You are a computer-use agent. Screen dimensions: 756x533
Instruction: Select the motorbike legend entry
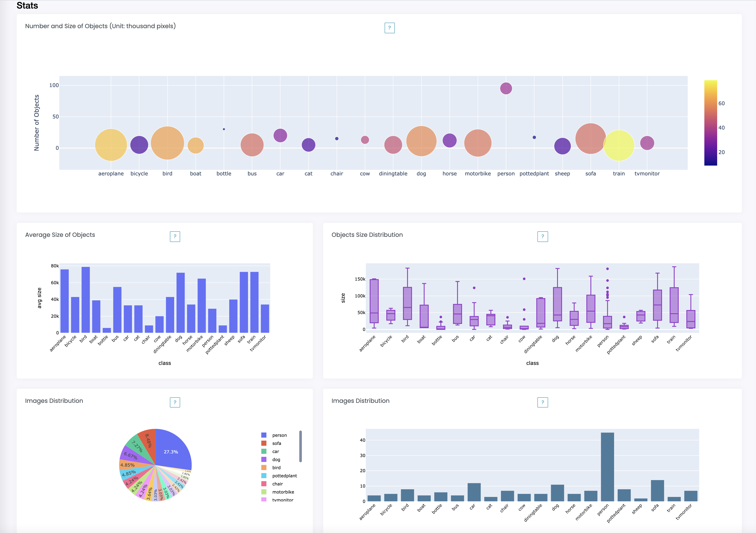click(x=283, y=492)
